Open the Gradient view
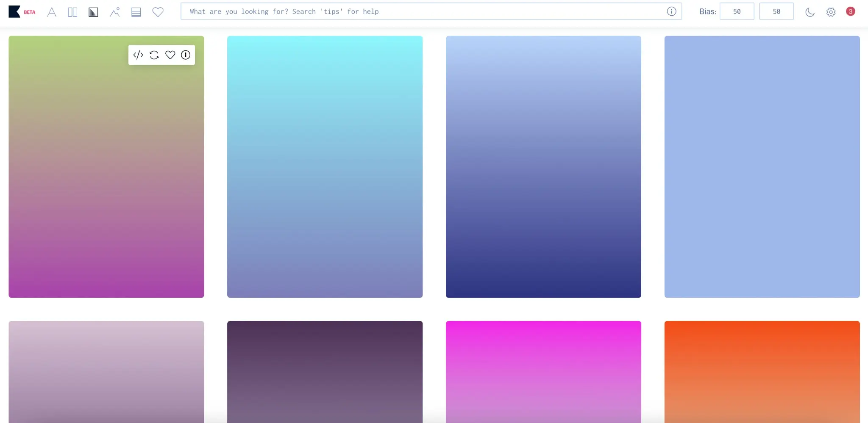The width and height of the screenshot is (868, 423). (x=93, y=11)
